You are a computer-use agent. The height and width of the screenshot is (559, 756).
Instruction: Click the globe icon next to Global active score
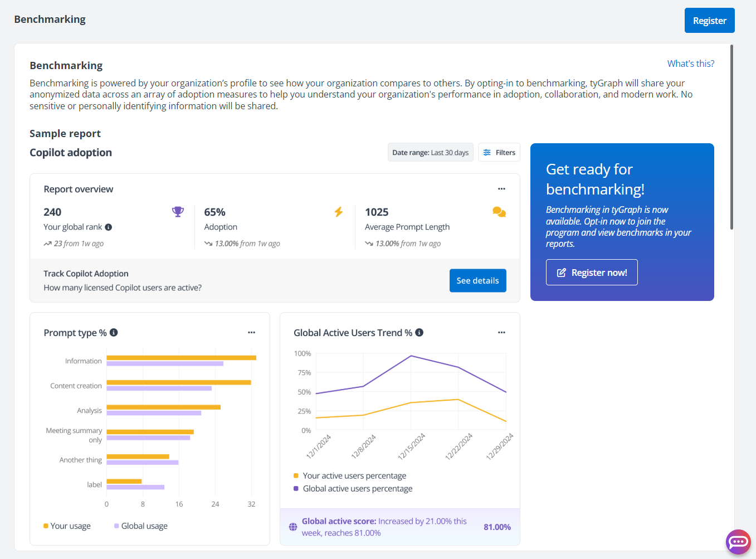pyautogui.click(x=292, y=526)
